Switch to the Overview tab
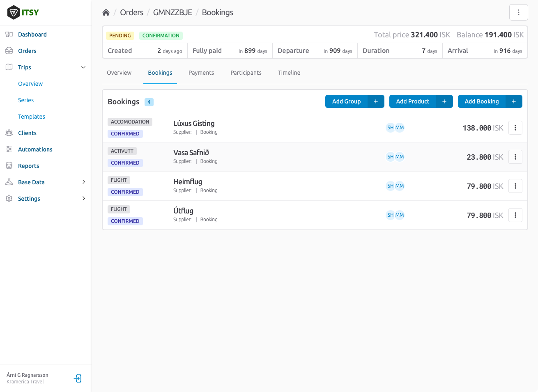 (119, 73)
